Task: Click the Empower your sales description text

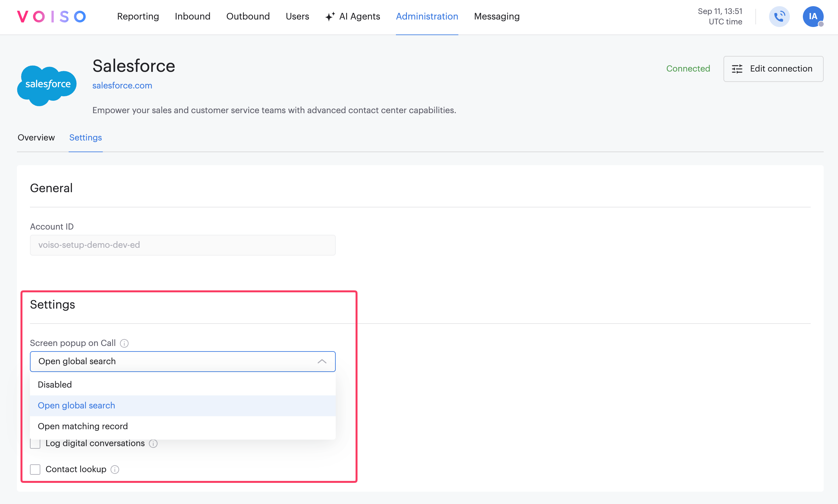Action: [x=274, y=110]
